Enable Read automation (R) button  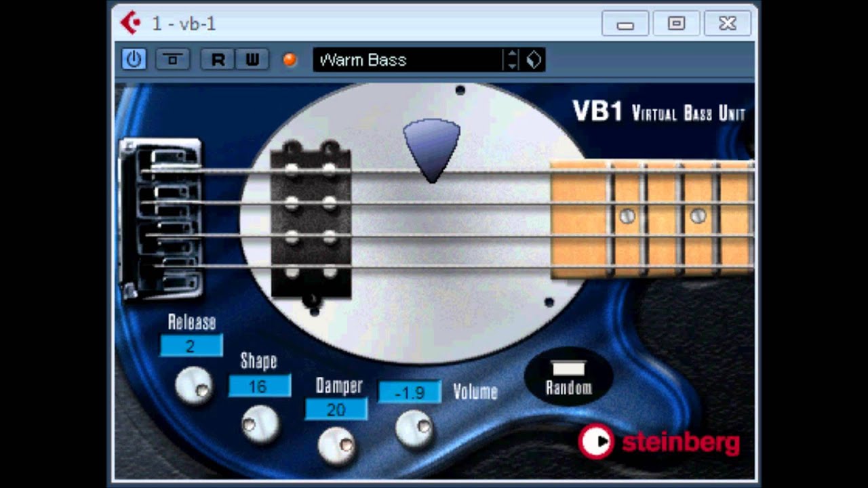[x=218, y=60]
